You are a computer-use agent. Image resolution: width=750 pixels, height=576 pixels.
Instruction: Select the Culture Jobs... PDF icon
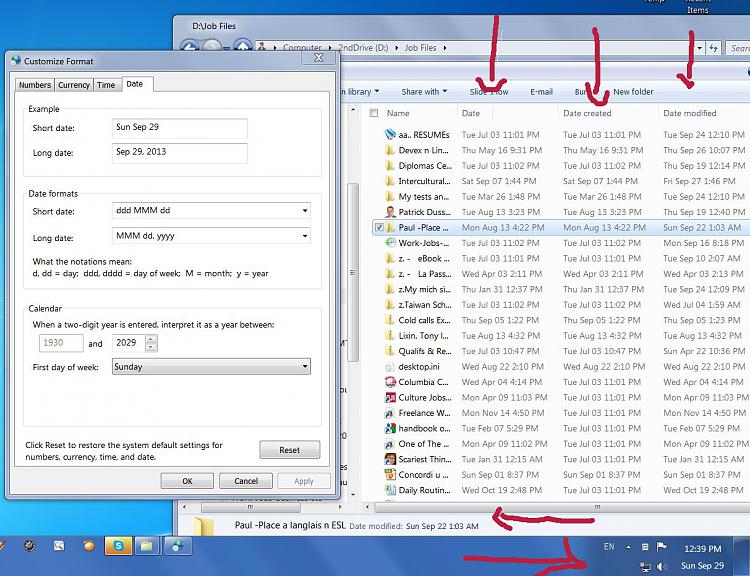[x=390, y=398]
